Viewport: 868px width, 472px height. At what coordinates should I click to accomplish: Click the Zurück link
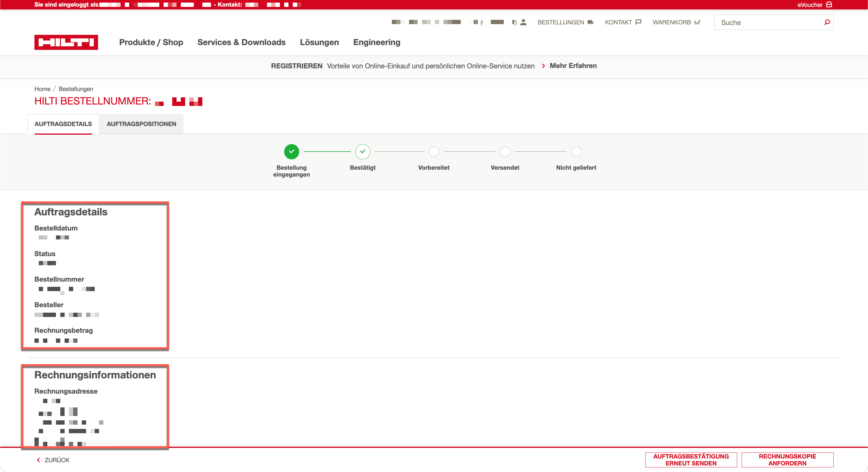pos(57,460)
